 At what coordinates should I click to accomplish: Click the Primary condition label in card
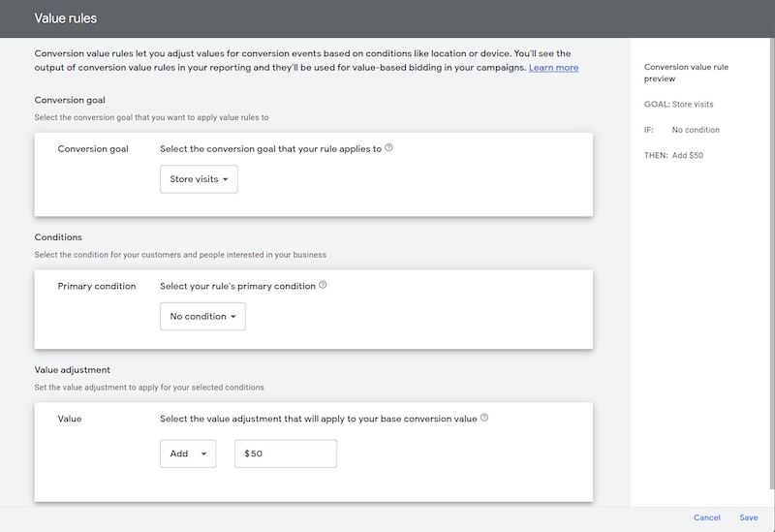(x=96, y=286)
